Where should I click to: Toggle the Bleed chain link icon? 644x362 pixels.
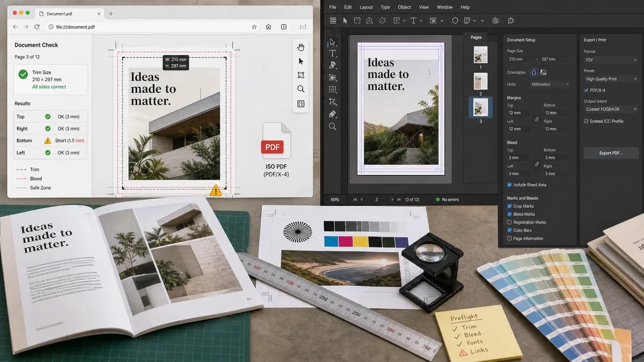[537, 165]
